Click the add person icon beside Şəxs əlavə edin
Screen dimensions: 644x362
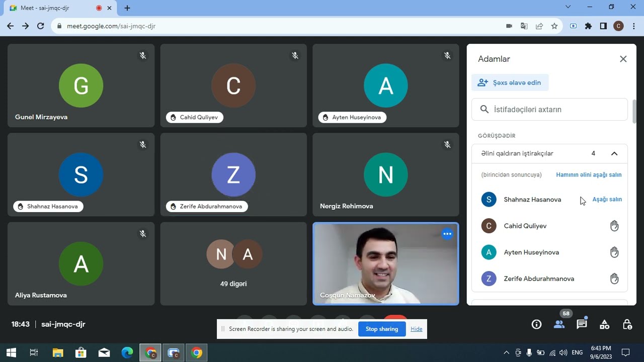point(482,82)
